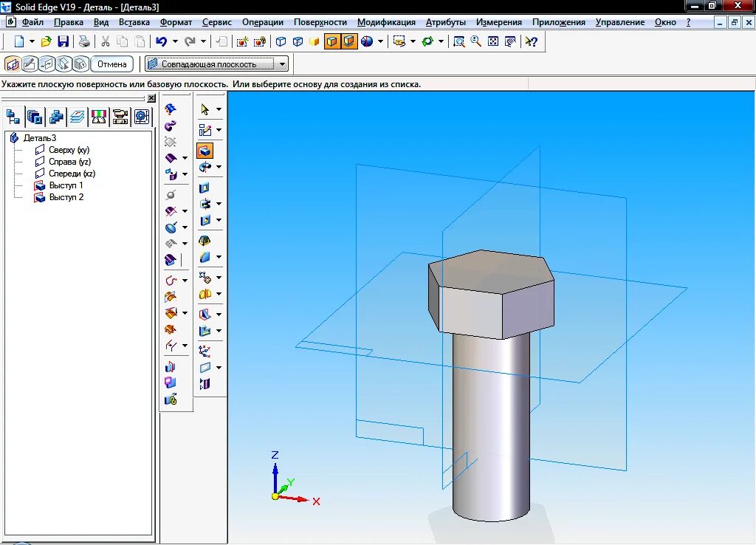The image size is (756, 545).
Task: Open a file using the folder icon
Action: tap(46, 41)
